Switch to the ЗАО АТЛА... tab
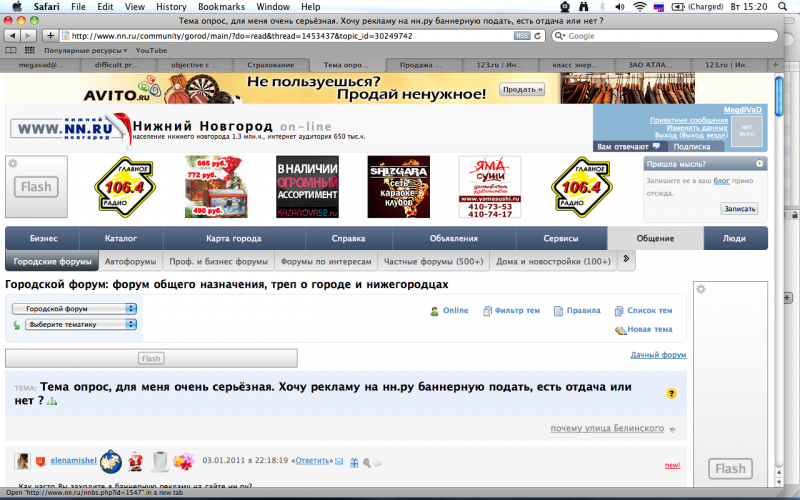The image size is (800, 500). pos(651,65)
